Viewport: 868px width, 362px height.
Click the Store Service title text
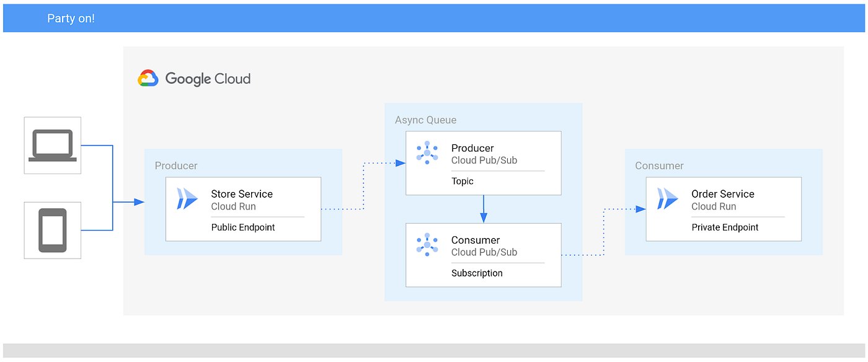[x=242, y=194]
